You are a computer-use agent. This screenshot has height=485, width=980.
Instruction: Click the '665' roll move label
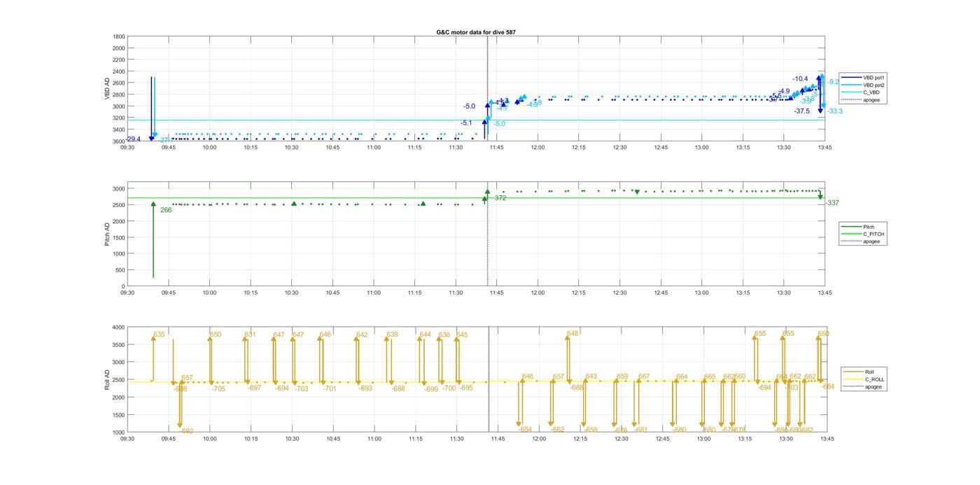point(709,377)
